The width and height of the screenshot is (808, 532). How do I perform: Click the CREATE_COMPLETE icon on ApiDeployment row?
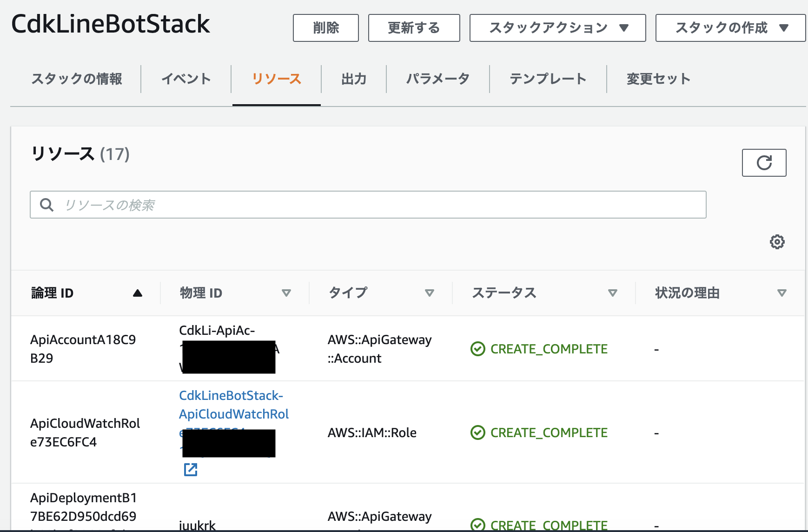pyautogui.click(x=478, y=524)
